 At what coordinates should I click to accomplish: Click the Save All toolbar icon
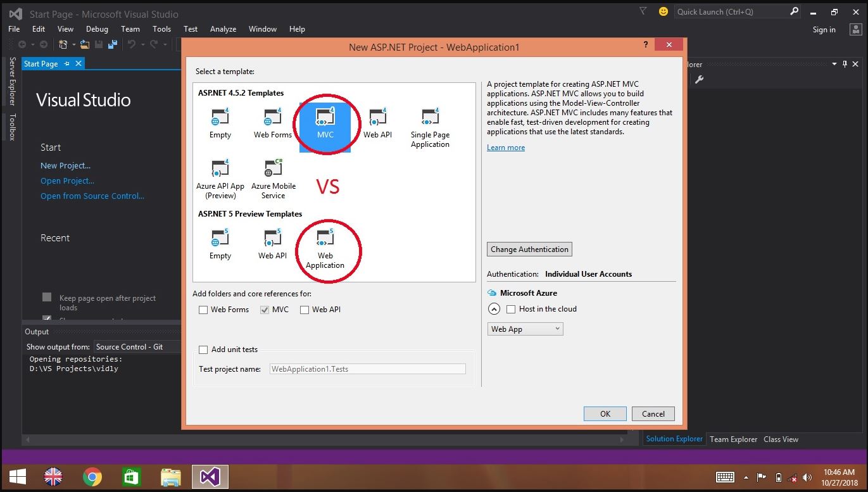[x=111, y=44]
